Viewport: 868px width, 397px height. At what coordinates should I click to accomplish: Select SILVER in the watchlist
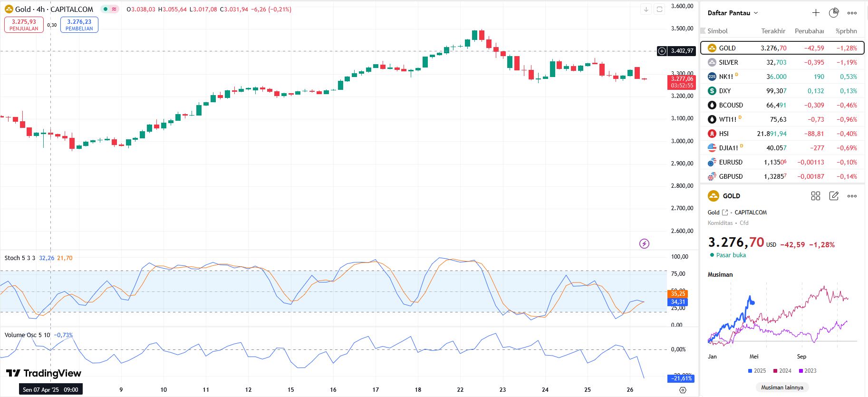click(x=728, y=62)
